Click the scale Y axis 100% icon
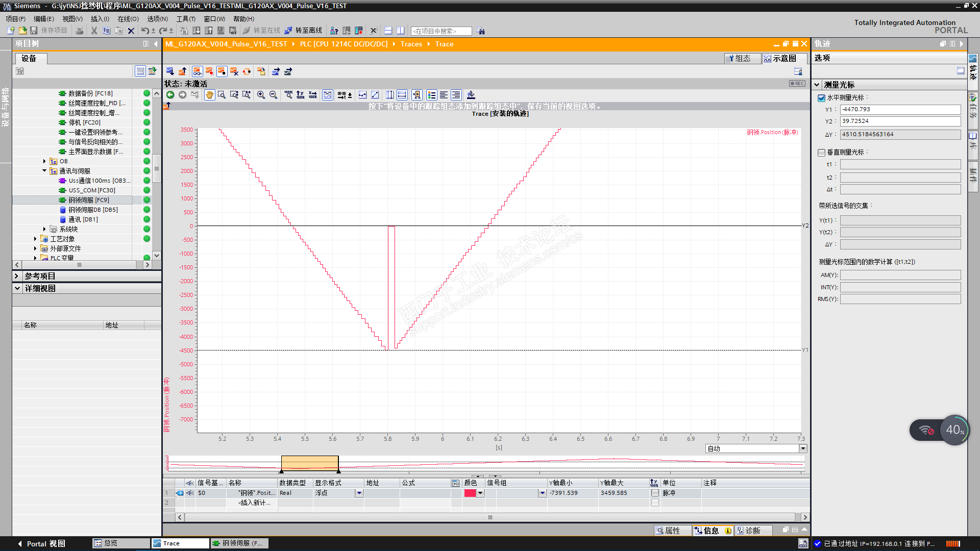The height and width of the screenshot is (551, 980). (x=300, y=95)
